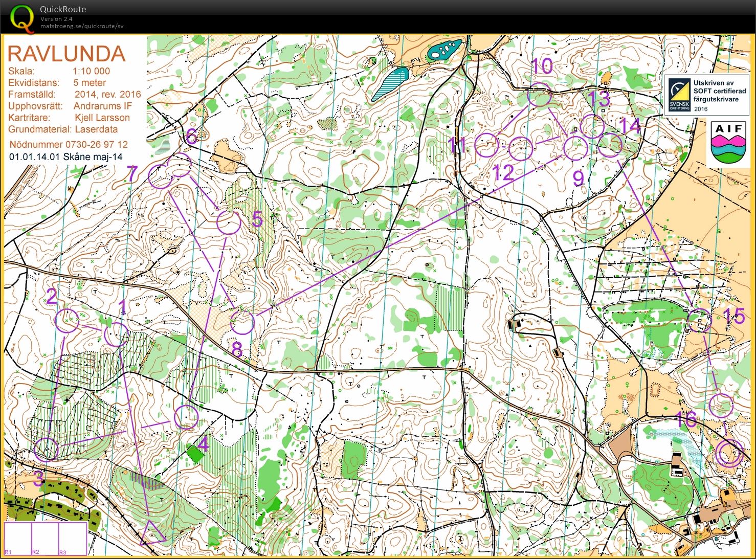Click control circle 14
This screenshot has height=559, width=756.
point(610,145)
